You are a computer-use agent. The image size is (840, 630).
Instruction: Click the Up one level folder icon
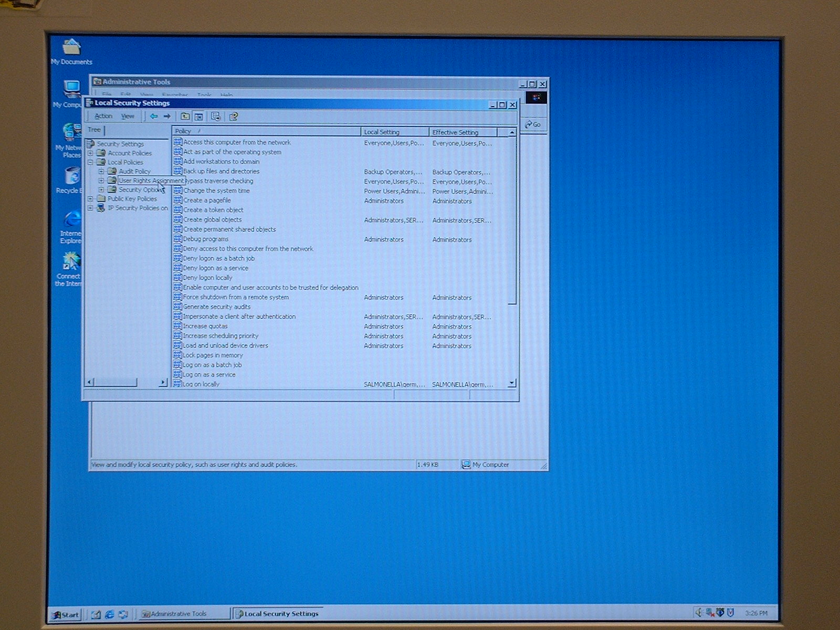tap(185, 117)
